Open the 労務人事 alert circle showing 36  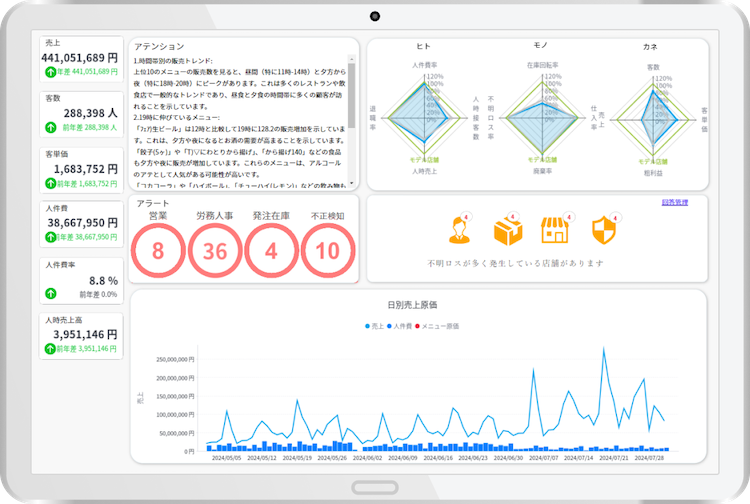click(x=215, y=251)
